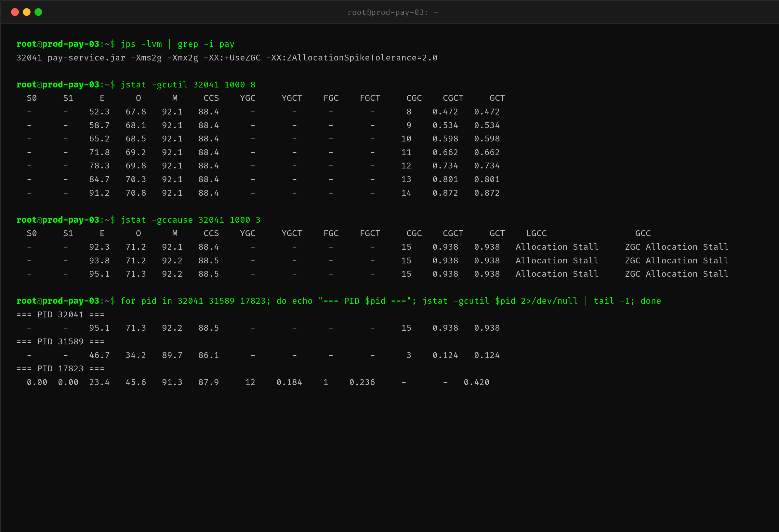
Task: Click the CGCT value 0.734
Action: coord(445,166)
